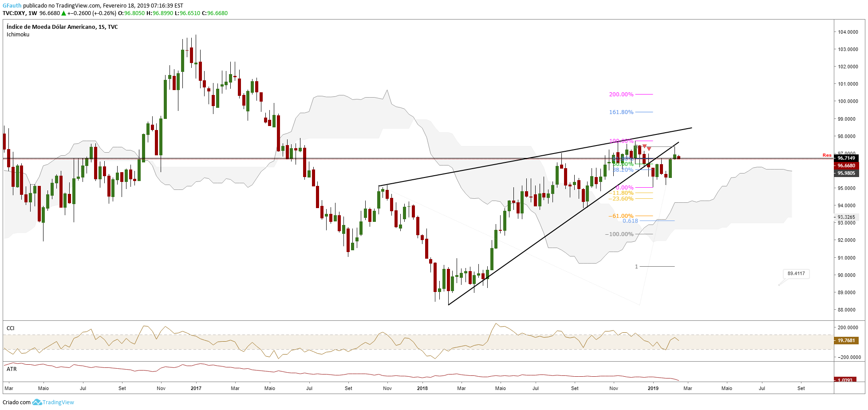Viewport: 868px width, 410px height.
Task: Click the ATR indicator pane label
Action: (12, 369)
